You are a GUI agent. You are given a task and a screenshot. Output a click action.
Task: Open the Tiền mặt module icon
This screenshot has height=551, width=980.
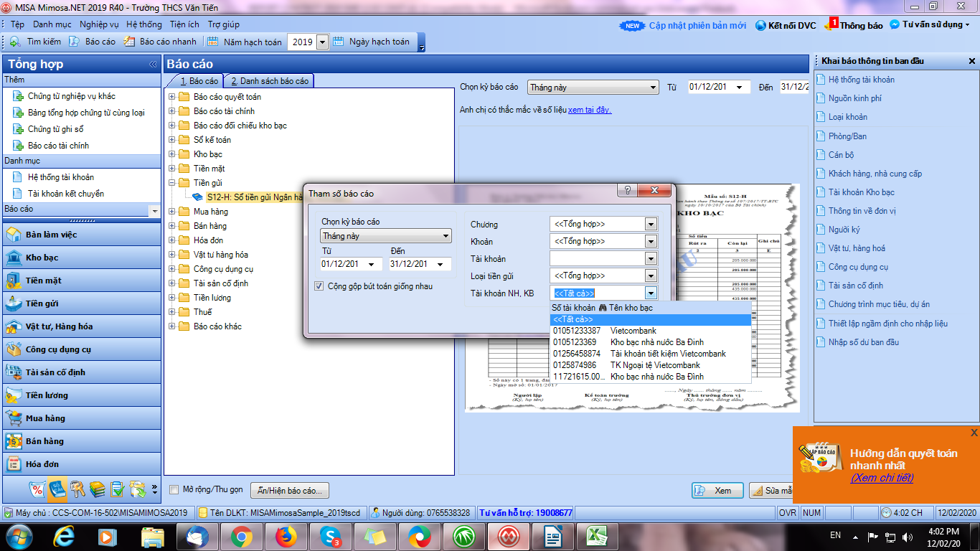(x=13, y=281)
